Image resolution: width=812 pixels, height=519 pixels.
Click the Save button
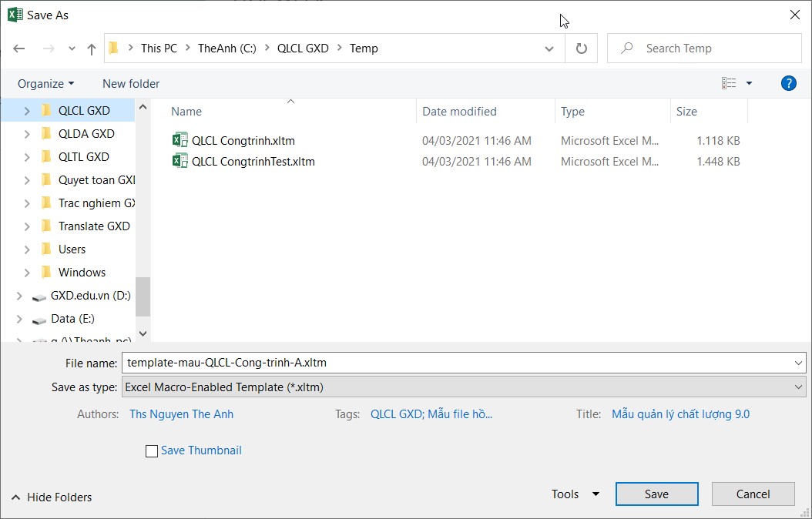coord(656,494)
